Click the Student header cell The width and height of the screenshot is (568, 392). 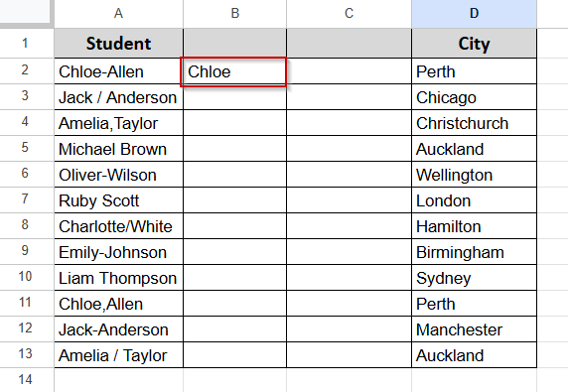pyautogui.click(x=118, y=44)
